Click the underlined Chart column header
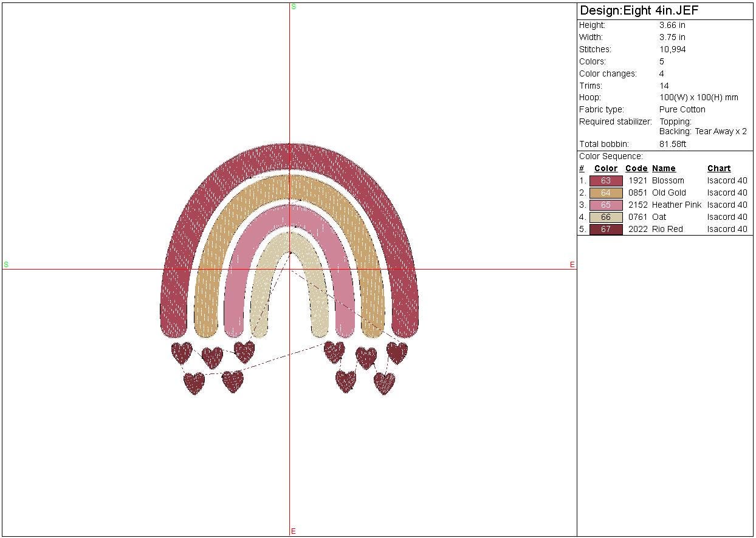This screenshot has height=538, width=756. click(x=719, y=168)
